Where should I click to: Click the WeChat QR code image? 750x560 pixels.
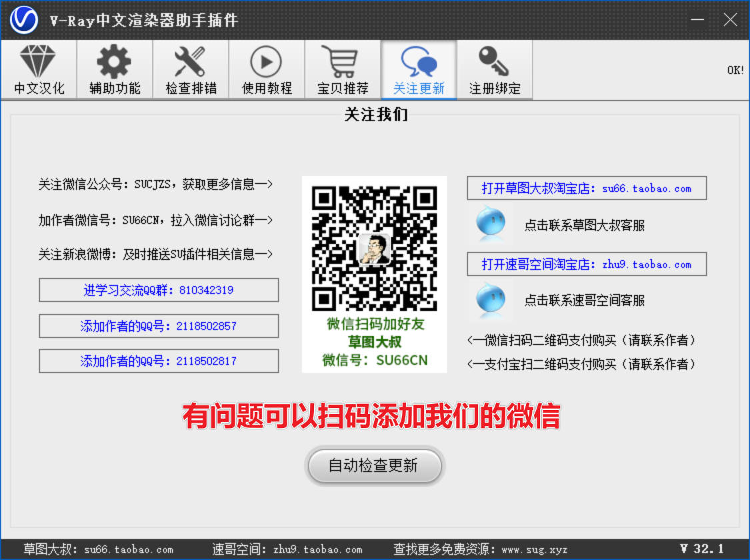pos(374,248)
